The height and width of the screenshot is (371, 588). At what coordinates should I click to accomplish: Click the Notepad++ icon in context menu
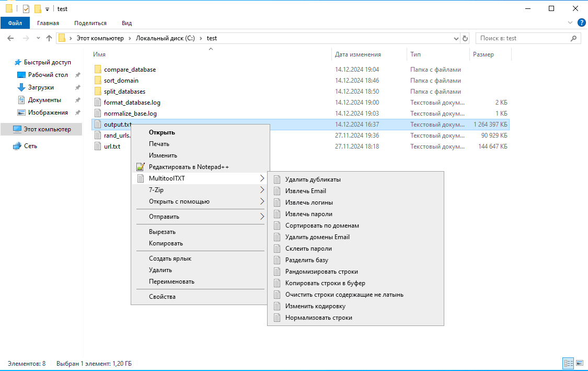tap(140, 167)
